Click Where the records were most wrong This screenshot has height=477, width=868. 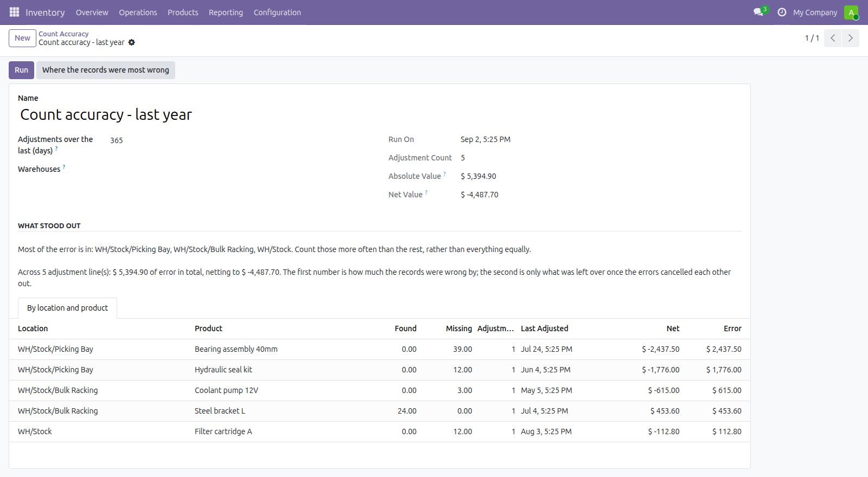coord(106,70)
